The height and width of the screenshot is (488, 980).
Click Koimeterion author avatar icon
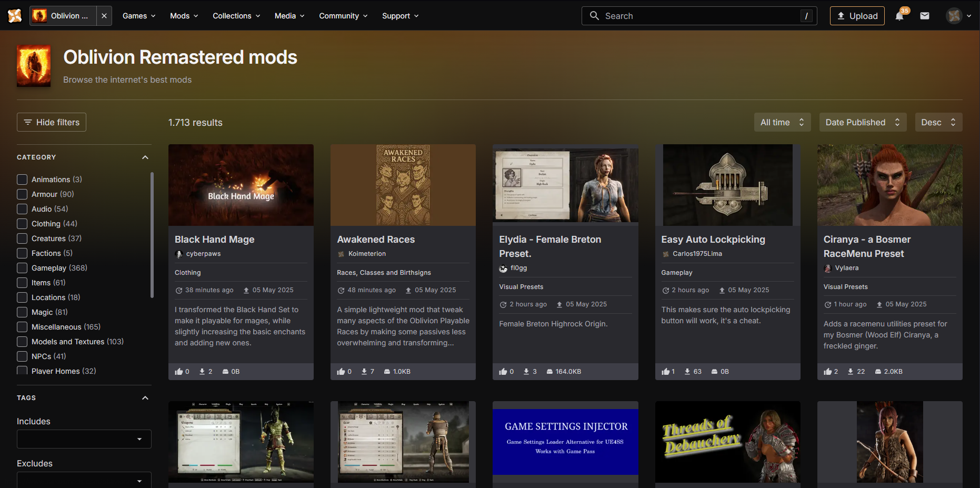(341, 254)
